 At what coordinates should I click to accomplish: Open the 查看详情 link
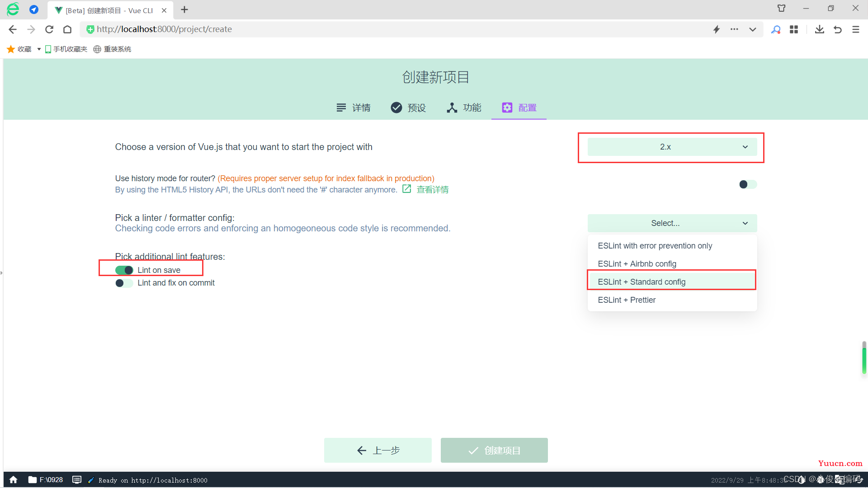click(433, 190)
